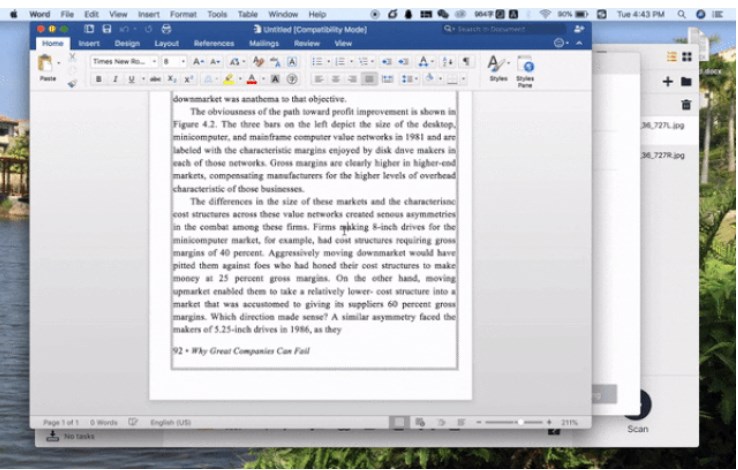This screenshot has height=470, width=738.
Task: Open the Table menu in menu bar
Action: coord(248,14)
